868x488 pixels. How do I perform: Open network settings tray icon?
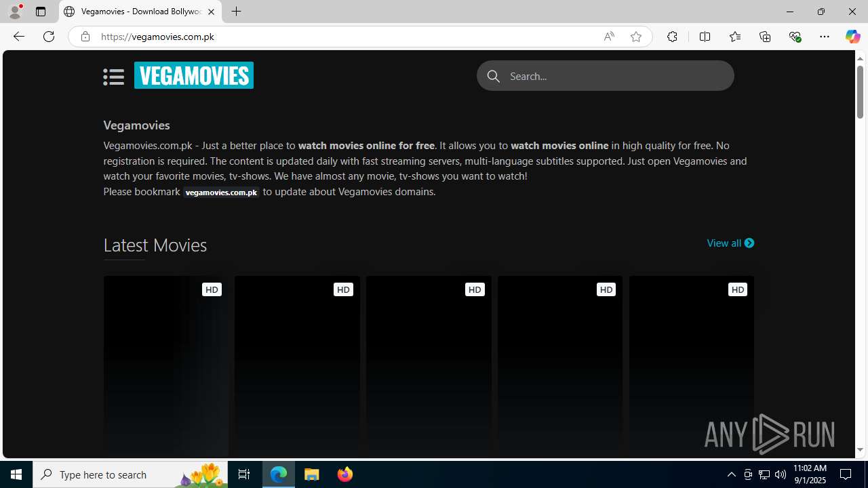tap(764, 474)
